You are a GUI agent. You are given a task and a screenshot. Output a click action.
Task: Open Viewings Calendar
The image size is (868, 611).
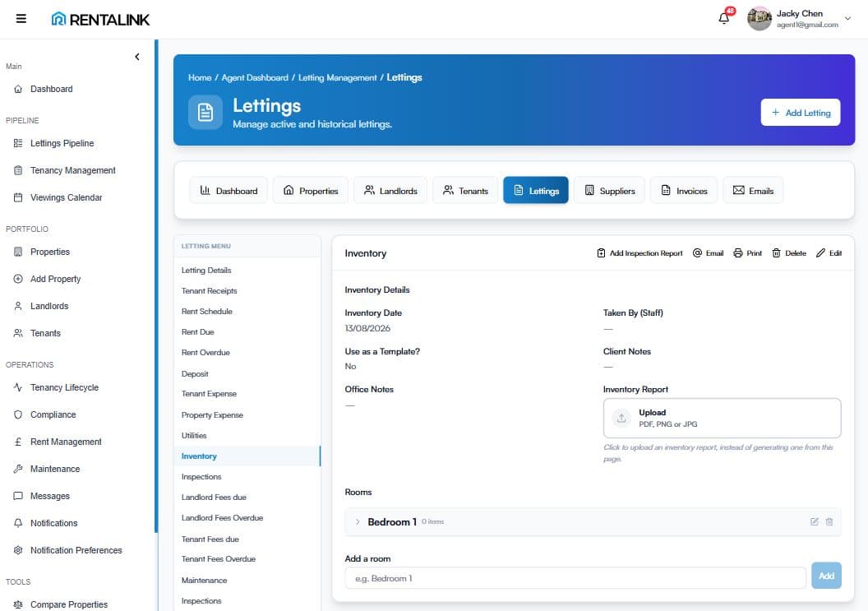pyautogui.click(x=66, y=197)
